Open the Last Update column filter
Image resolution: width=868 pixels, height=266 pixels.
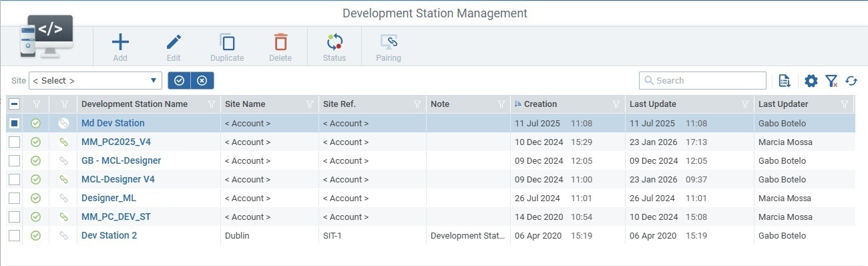[x=745, y=104]
